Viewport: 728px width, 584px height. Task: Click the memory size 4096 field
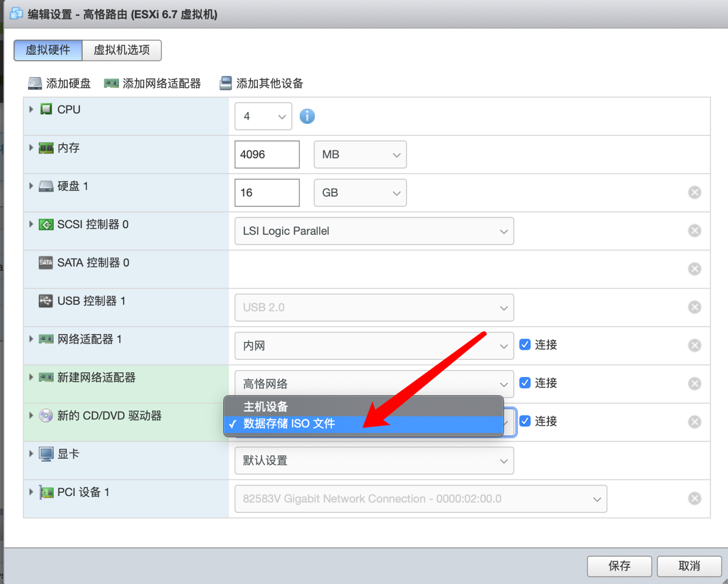(x=267, y=154)
